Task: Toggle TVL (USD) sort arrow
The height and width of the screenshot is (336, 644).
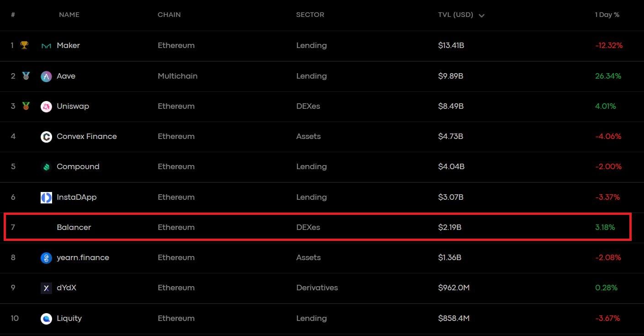Action: (481, 16)
